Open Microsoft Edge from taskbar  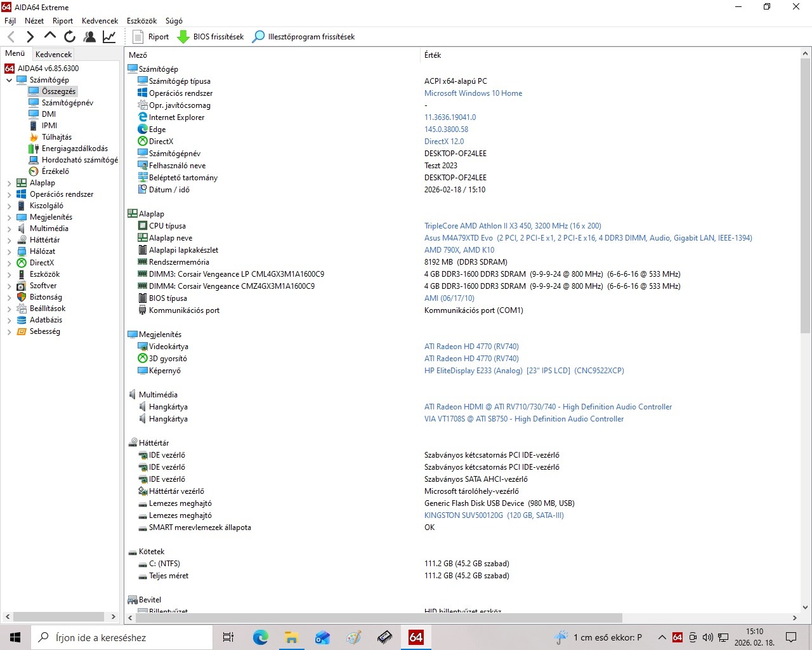260,637
